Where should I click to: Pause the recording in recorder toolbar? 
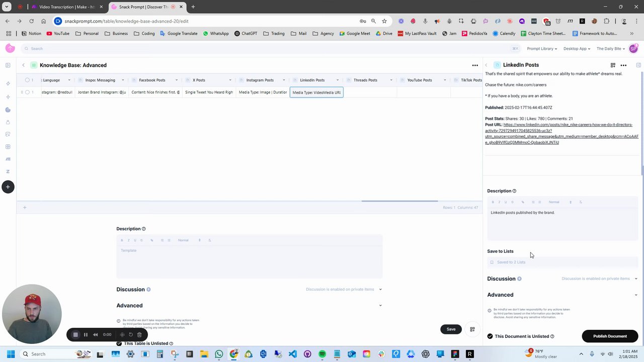(86, 334)
